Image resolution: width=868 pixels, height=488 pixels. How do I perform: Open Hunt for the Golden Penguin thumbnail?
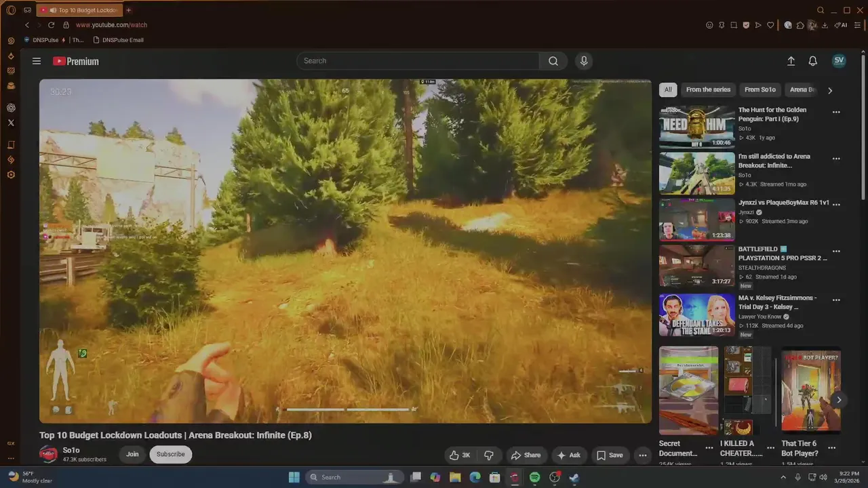point(697,127)
